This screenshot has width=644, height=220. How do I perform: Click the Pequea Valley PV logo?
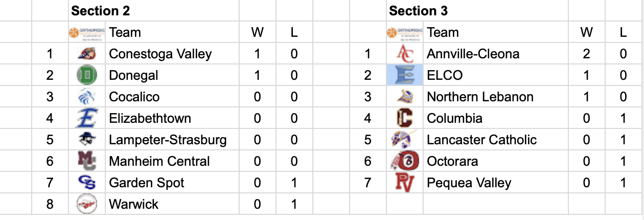404,183
